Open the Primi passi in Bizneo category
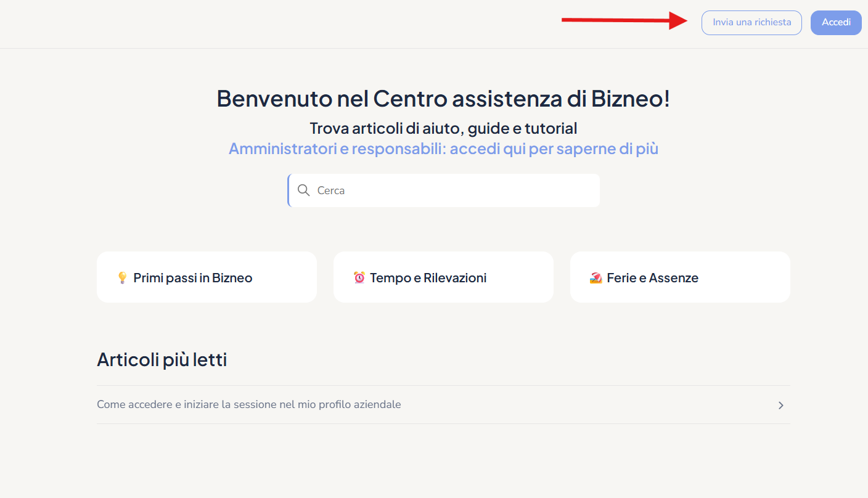 [193, 278]
